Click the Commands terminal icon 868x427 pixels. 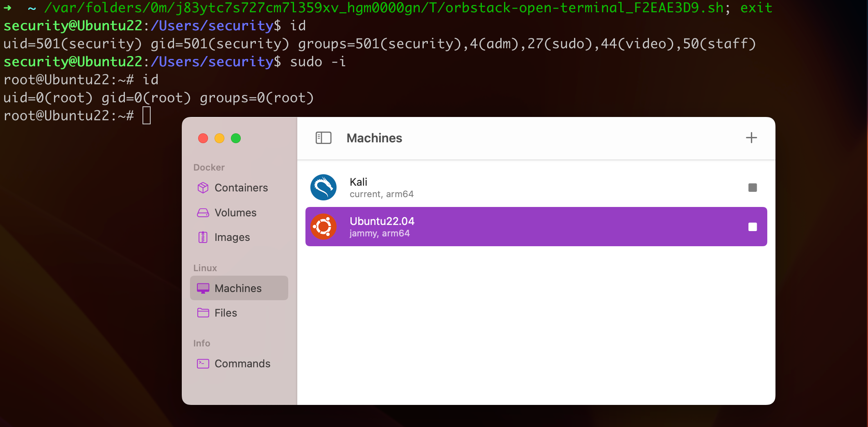pyautogui.click(x=203, y=364)
